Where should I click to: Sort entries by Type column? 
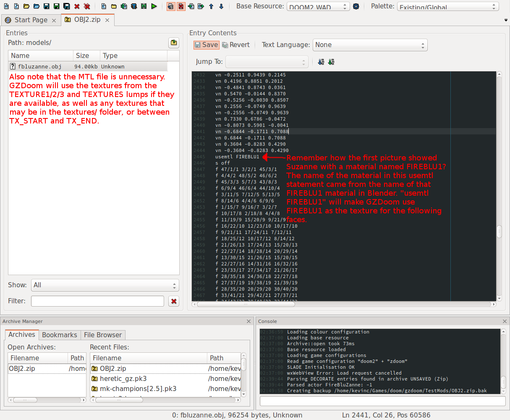[133, 56]
